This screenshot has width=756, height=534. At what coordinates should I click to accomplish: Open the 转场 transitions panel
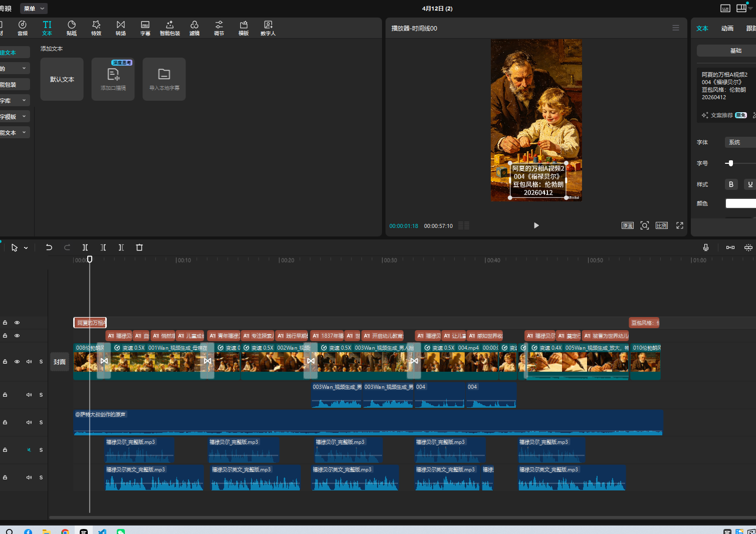point(121,28)
